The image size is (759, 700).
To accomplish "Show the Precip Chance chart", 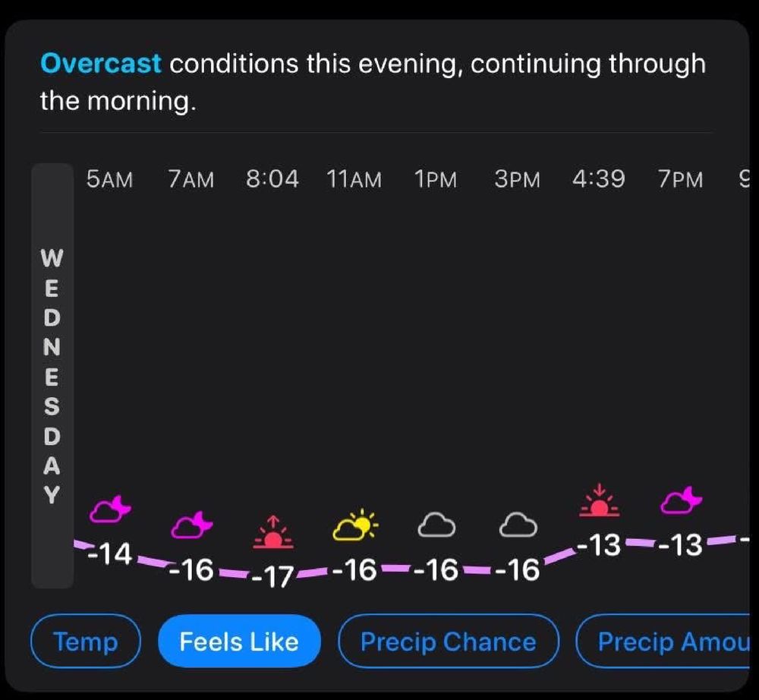I will point(449,641).
